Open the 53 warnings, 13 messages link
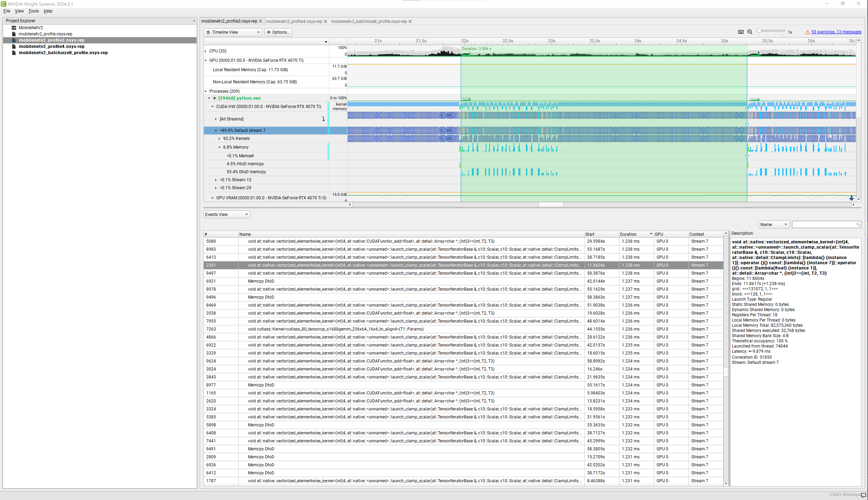868x500 pixels. [836, 32]
